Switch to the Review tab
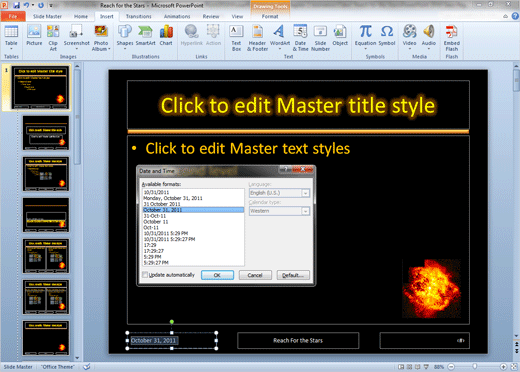This screenshot has height=372, width=520. pyautogui.click(x=211, y=16)
